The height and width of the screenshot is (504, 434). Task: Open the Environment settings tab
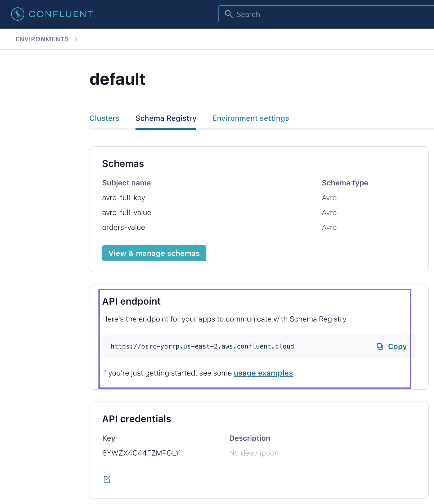[251, 118]
